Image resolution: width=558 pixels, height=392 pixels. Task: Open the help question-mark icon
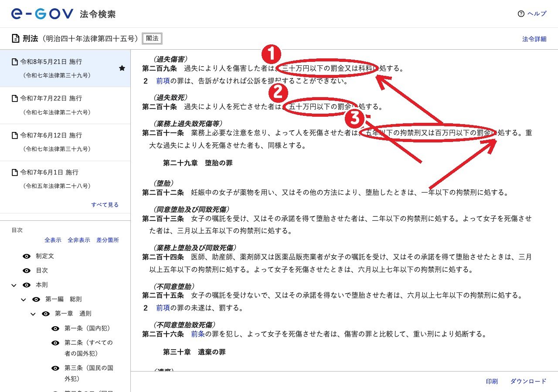[521, 14]
